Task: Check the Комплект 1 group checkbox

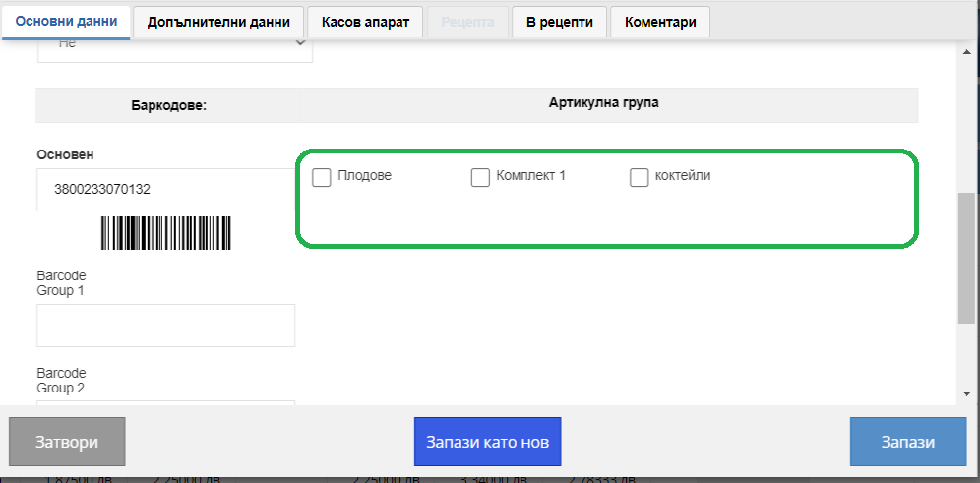Action: coord(480,177)
